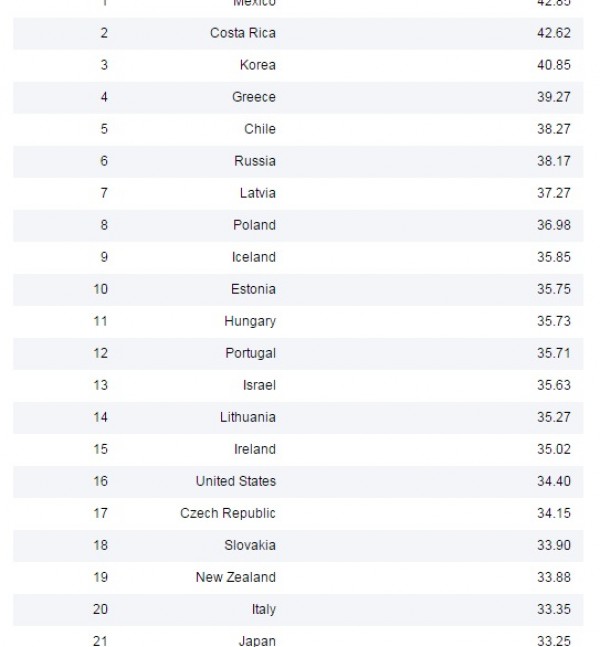Image resolution: width=600 pixels, height=647 pixels.
Task: Select the Czech Republic entry
Action: tap(228, 513)
